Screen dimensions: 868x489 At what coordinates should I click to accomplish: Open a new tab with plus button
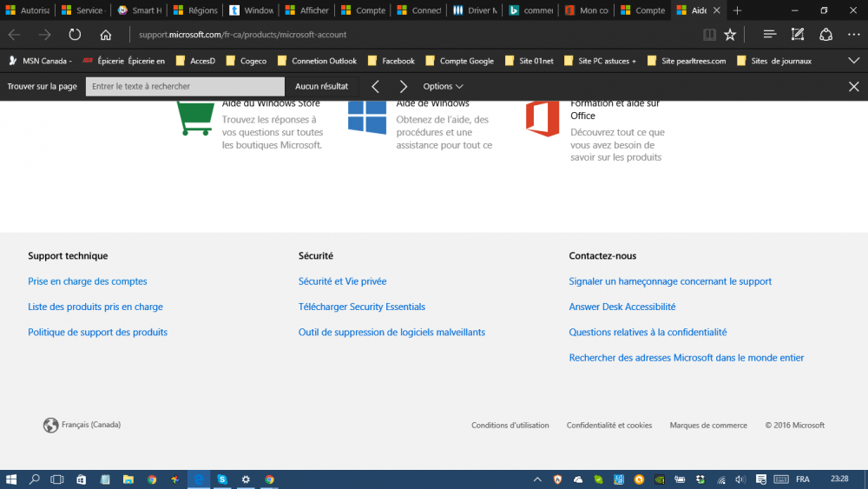(x=737, y=10)
